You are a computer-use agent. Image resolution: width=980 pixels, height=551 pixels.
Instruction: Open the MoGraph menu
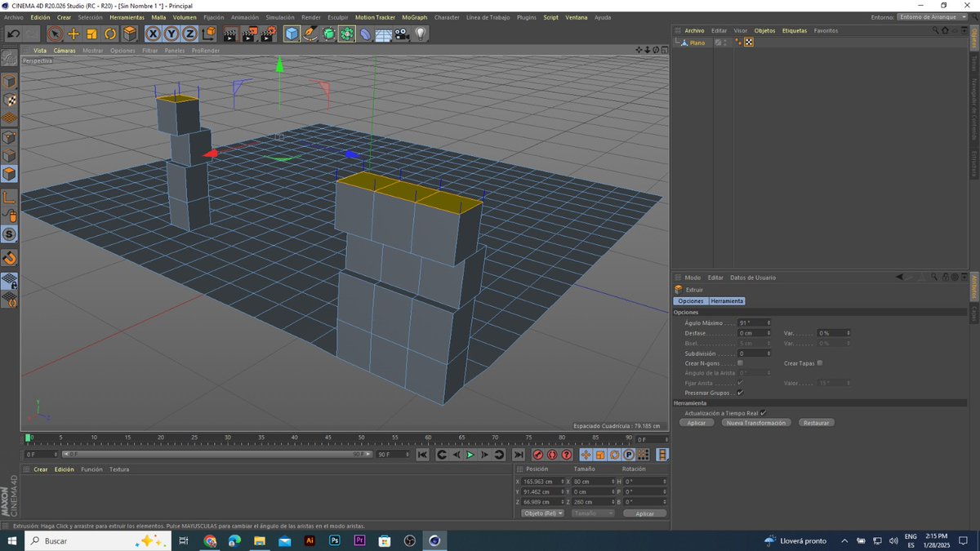(414, 17)
